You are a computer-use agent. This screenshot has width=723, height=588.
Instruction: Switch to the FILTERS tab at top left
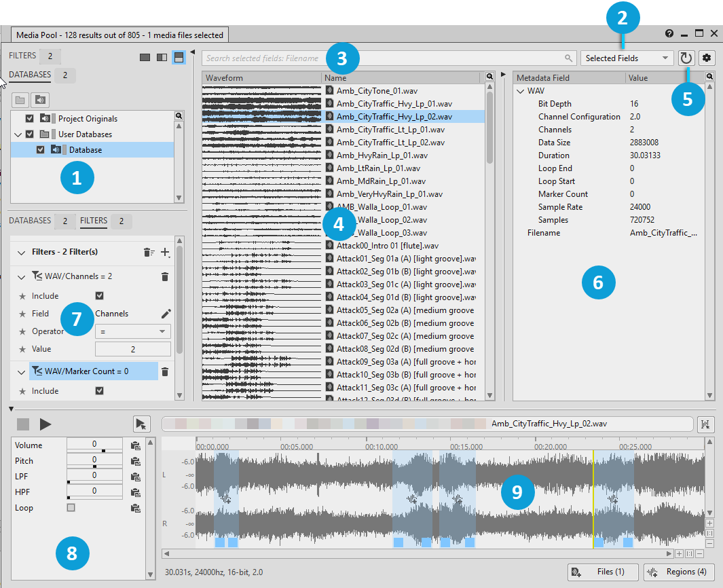point(22,56)
